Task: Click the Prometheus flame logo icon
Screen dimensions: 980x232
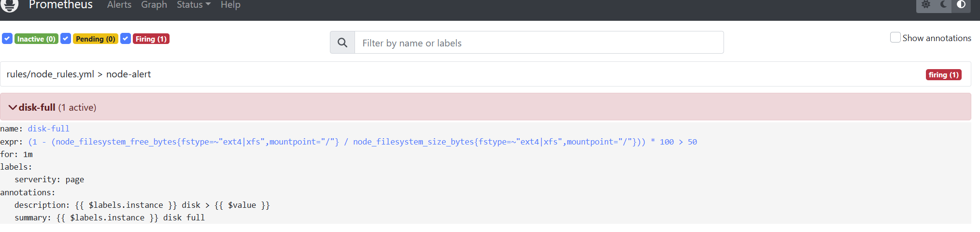Action: [x=9, y=5]
